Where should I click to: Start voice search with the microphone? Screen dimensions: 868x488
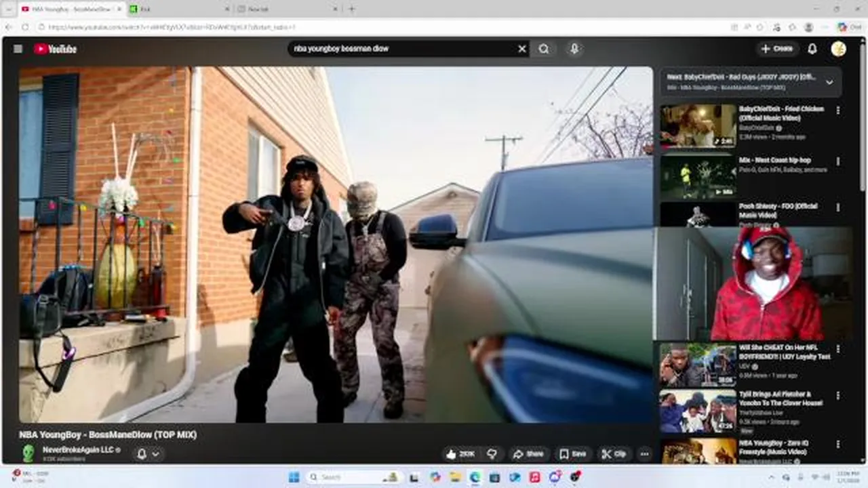[x=574, y=49]
